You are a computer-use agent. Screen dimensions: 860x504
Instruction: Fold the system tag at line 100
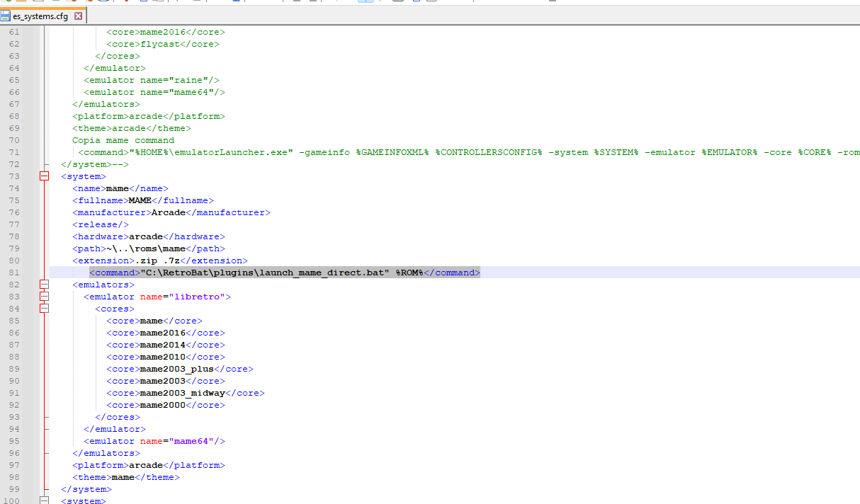pyautogui.click(x=45, y=500)
